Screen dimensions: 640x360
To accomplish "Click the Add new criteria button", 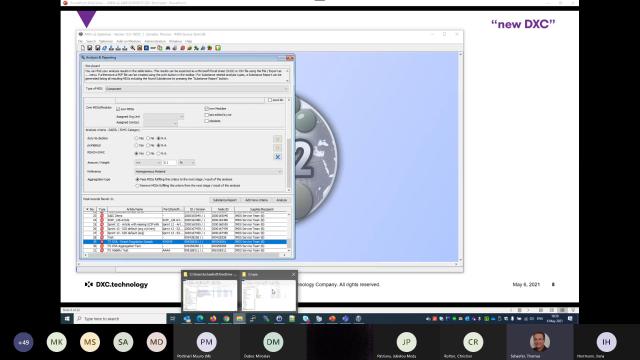I will click(256, 200).
